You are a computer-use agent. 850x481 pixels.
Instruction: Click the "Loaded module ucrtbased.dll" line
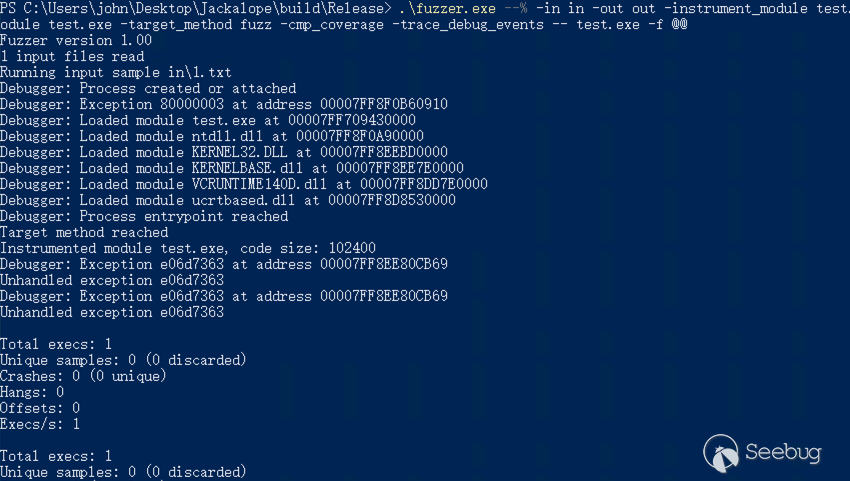coord(228,200)
